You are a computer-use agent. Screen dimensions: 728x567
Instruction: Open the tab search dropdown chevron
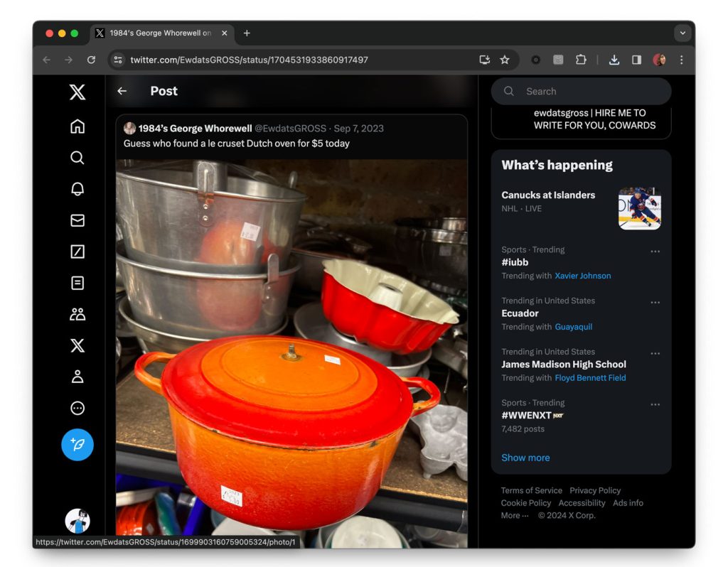tap(682, 33)
